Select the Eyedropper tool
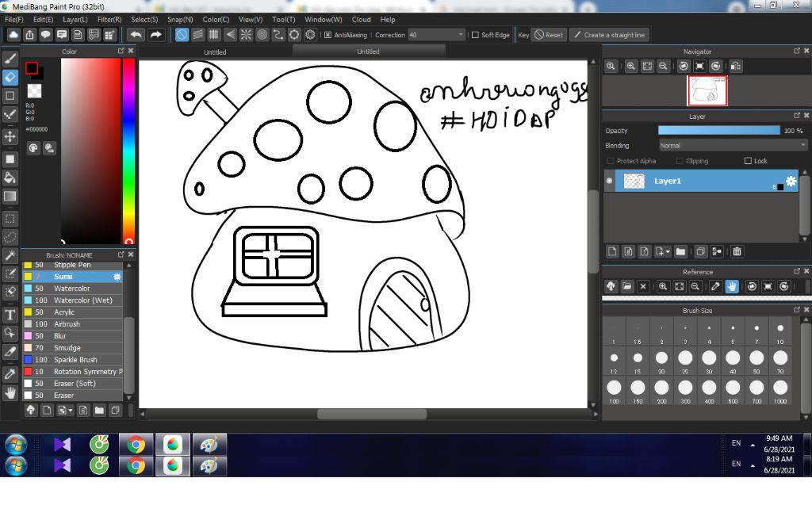 click(10, 374)
